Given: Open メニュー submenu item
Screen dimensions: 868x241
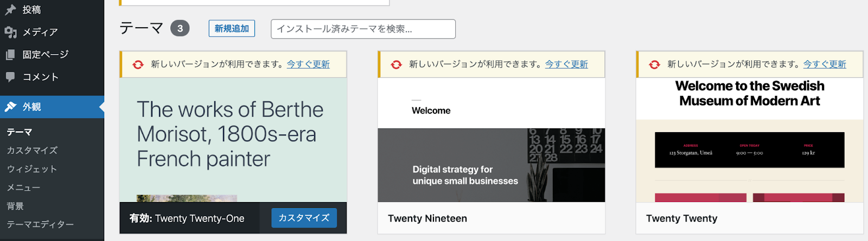Looking at the screenshot, I should click(x=23, y=187).
